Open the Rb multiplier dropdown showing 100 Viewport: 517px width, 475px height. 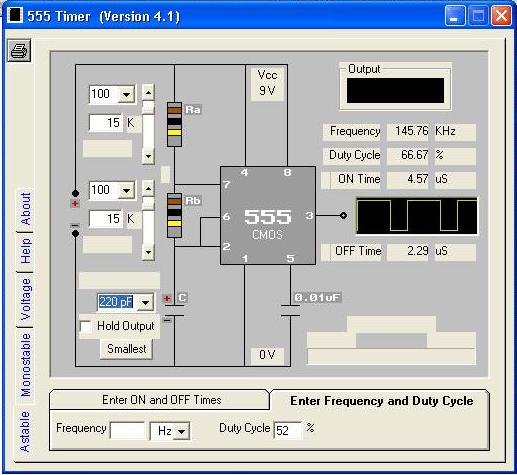click(x=127, y=190)
